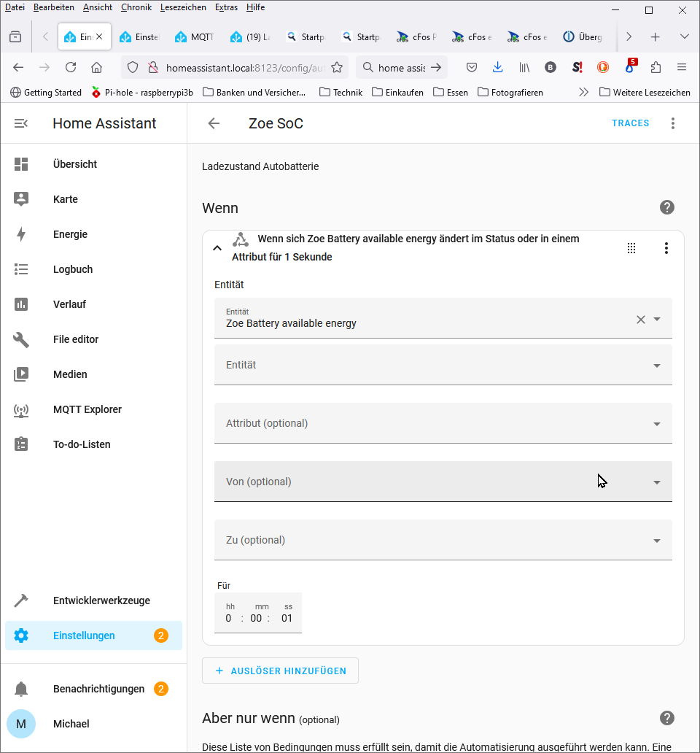Click the seconds field in Für duration
The width and height of the screenshot is (700, 753).
[287, 618]
